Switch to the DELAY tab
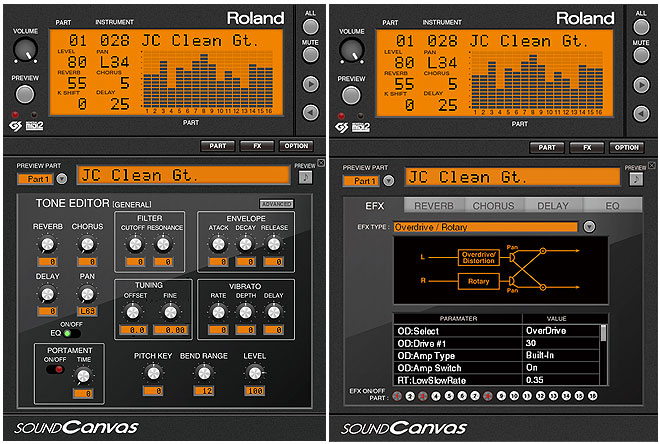660x444 pixels. [x=554, y=205]
